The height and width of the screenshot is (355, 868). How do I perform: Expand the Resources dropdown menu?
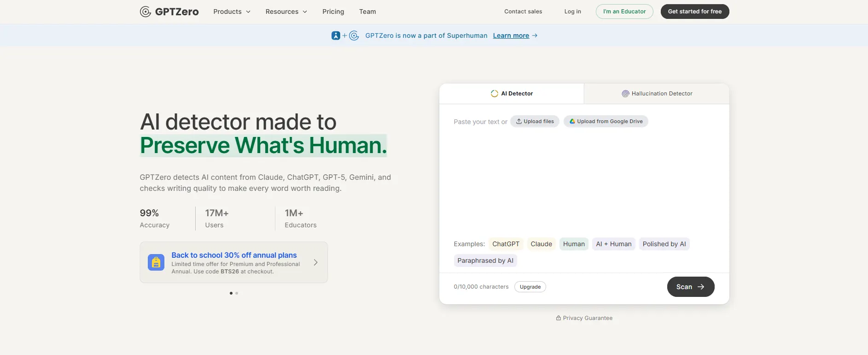[x=286, y=12]
